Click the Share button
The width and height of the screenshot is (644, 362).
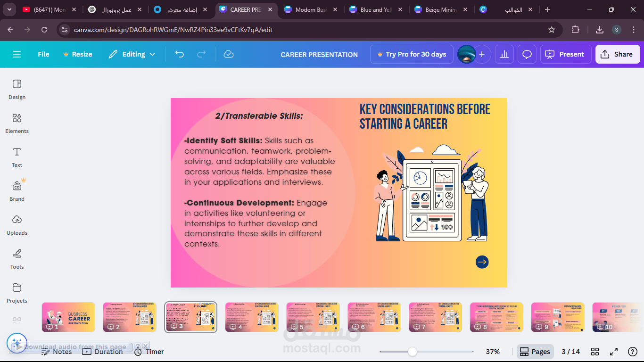(x=618, y=54)
